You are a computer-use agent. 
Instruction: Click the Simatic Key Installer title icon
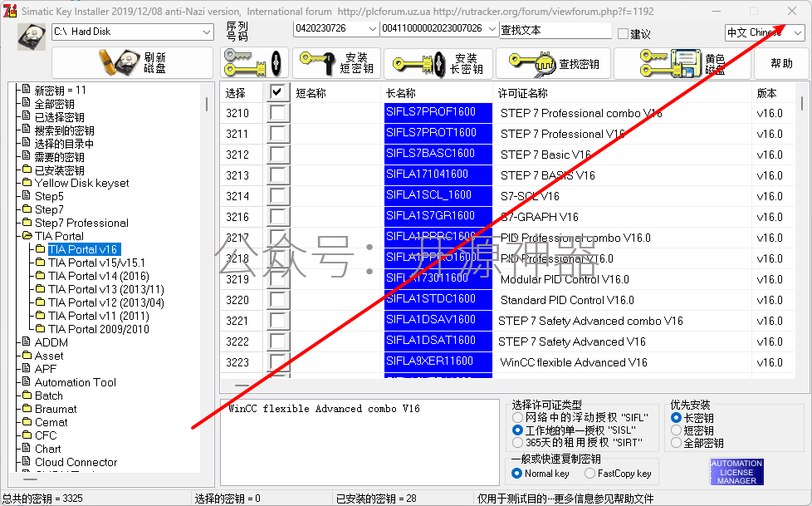coord(10,11)
